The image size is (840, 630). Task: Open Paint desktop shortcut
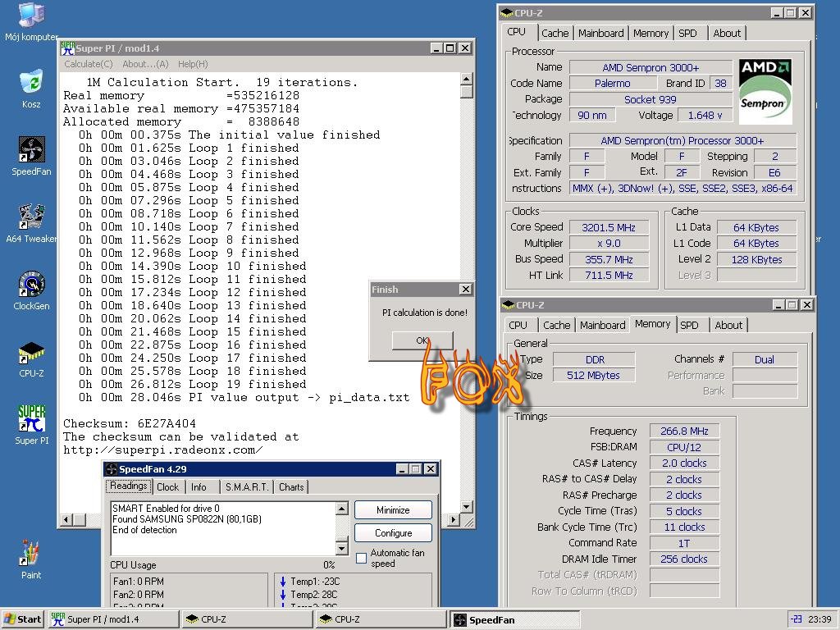(x=31, y=559)
